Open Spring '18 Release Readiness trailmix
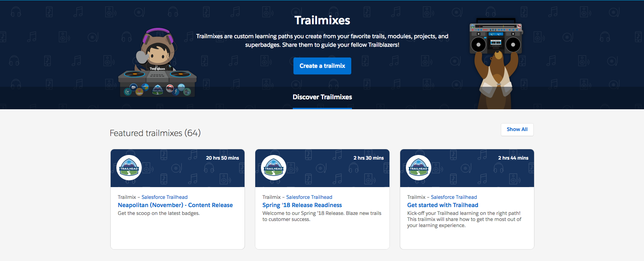This screenshot has height=261, width=644. pos(302,205)
